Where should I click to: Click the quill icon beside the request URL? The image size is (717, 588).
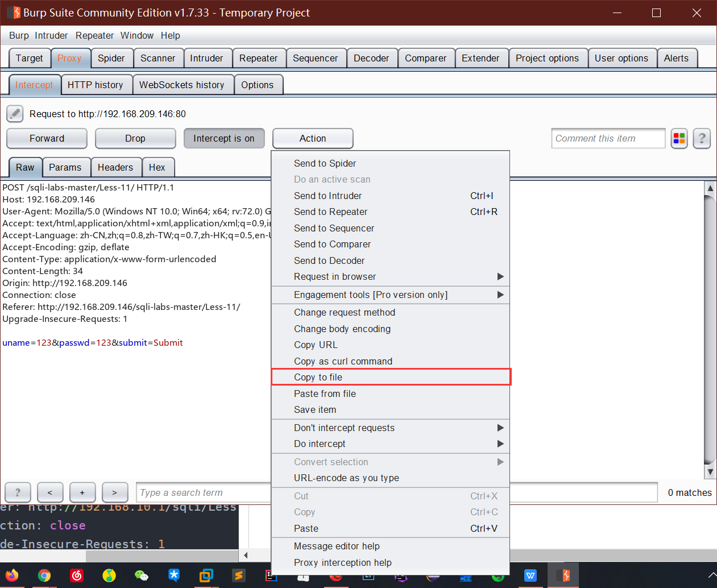click(14, 113)
